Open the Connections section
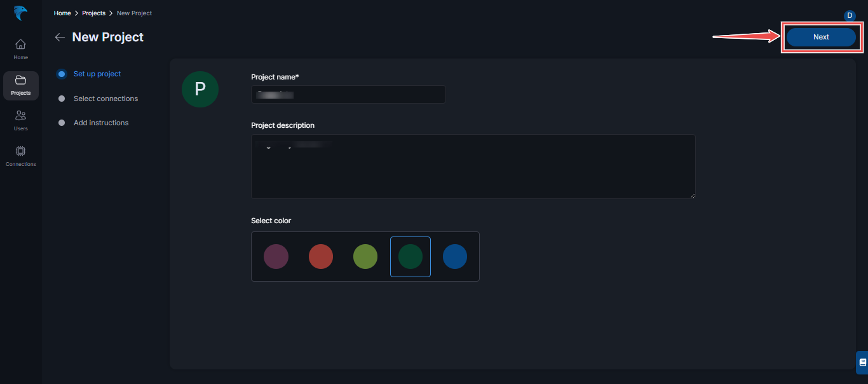 click(20, 154)
